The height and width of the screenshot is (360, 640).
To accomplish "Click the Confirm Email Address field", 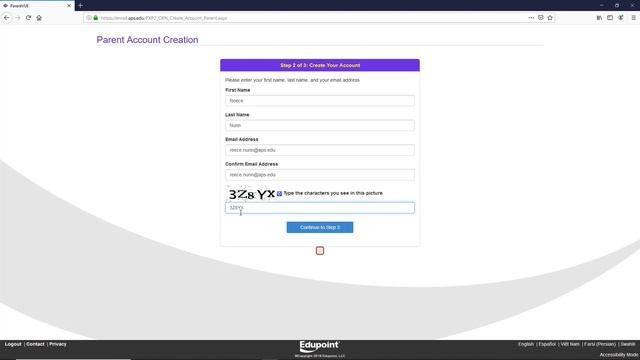I will 320,175.
